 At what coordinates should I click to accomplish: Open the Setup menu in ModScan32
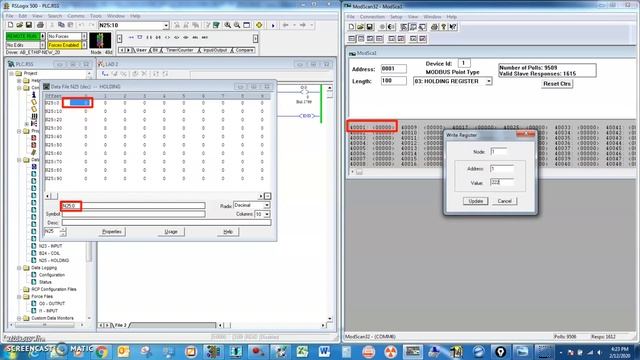[396, 17]
